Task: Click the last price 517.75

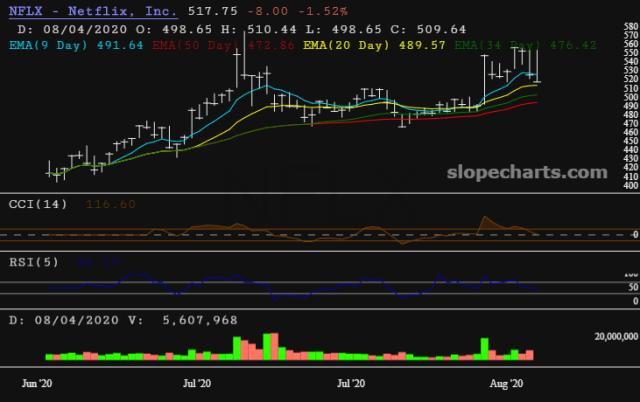Action: (213, 11)
